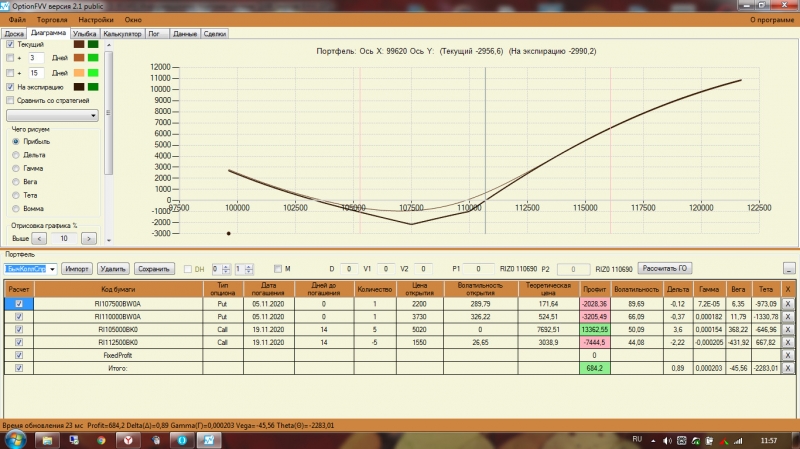The image size is (800, 449).
Task: Toggle the На экспирацию checkbox
Action: tap(10, 87)
